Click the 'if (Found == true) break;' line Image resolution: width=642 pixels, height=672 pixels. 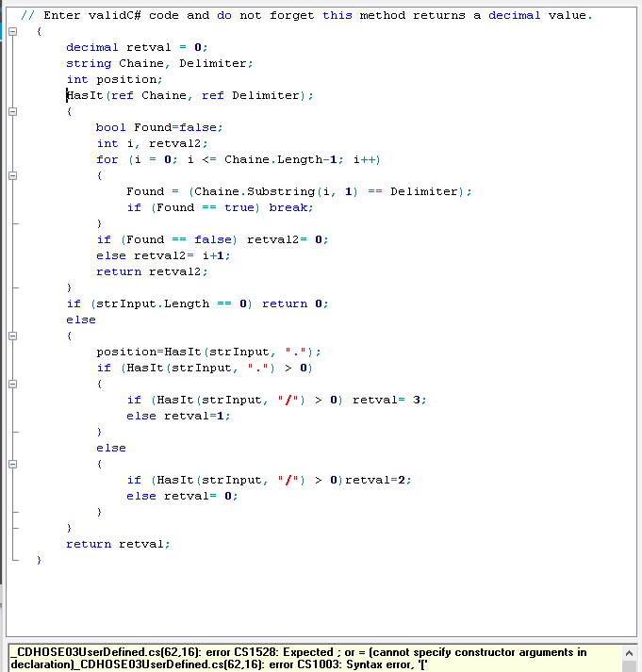click(221, 208)
